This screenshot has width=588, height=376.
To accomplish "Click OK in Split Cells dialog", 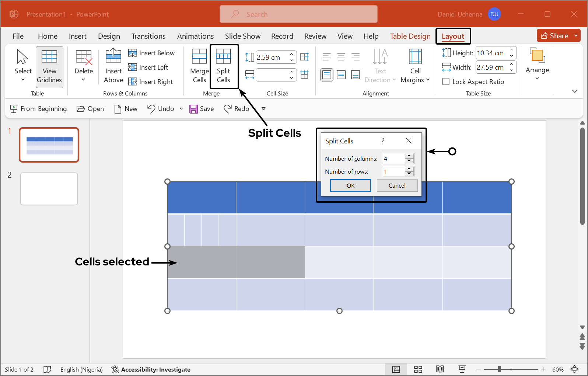I will tap(350, 185).
